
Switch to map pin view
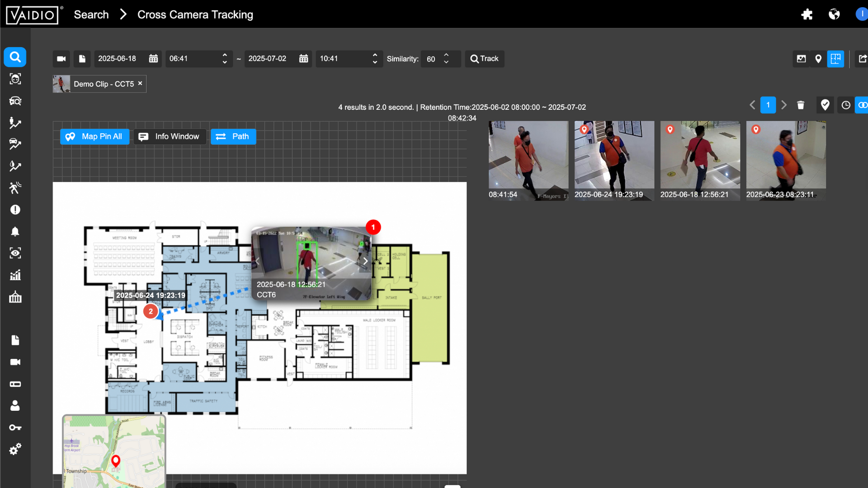818,59
